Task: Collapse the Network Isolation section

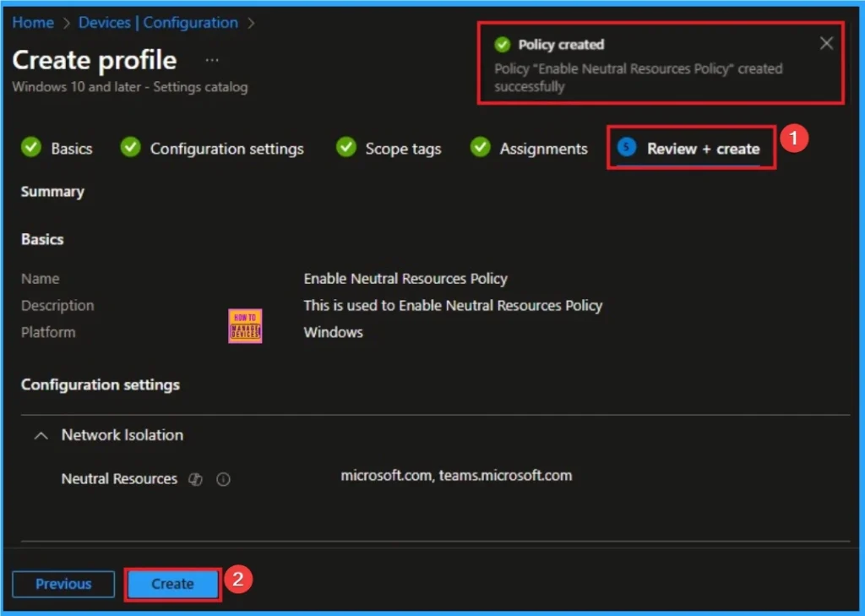Action: tap(41, 436)
